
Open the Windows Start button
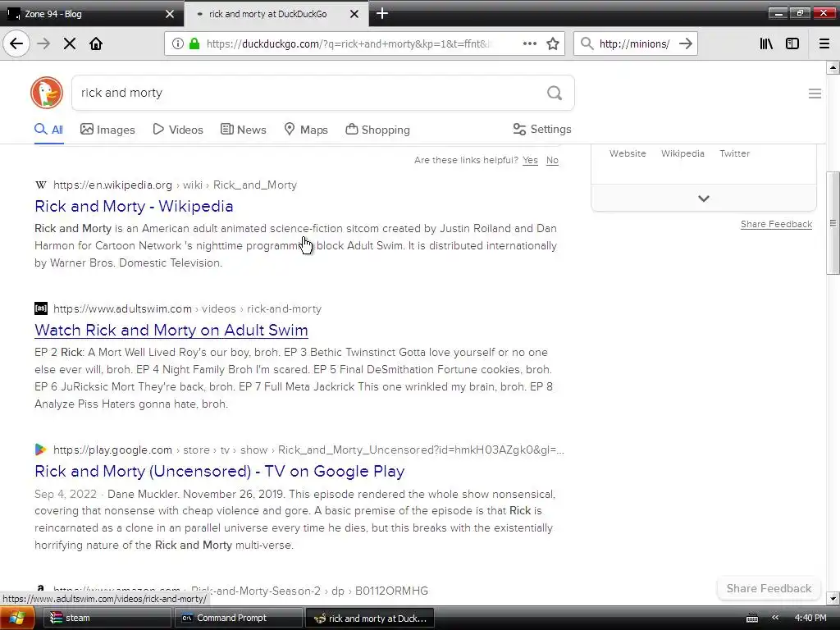(x=17, y=618)
